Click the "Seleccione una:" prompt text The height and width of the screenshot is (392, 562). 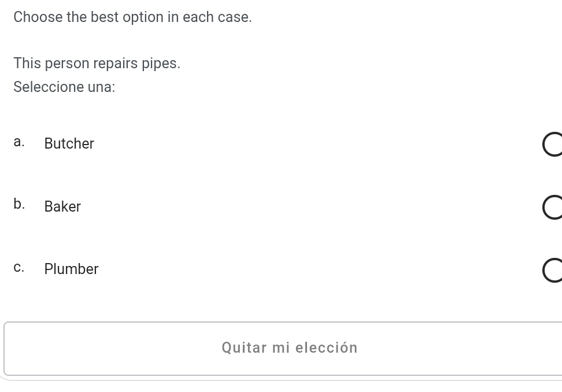64,87
